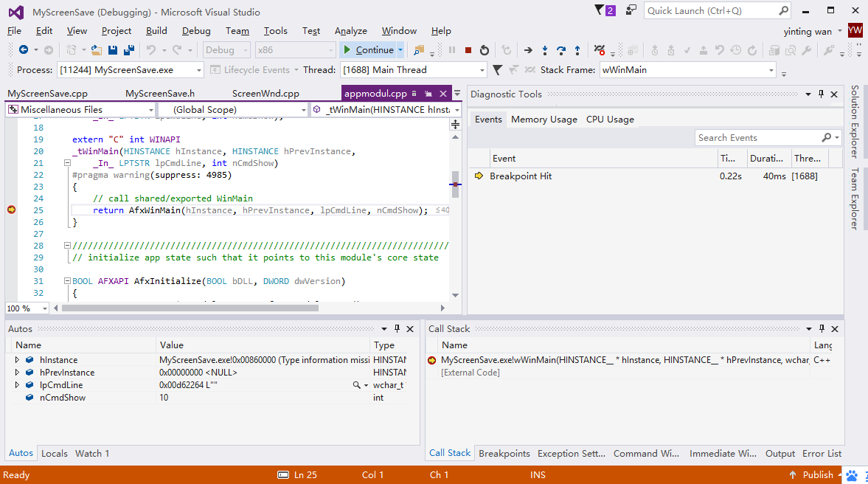868x484 pixels.
Task: Switch to the MyScreenSave.h tab
Action: [160, 94]
